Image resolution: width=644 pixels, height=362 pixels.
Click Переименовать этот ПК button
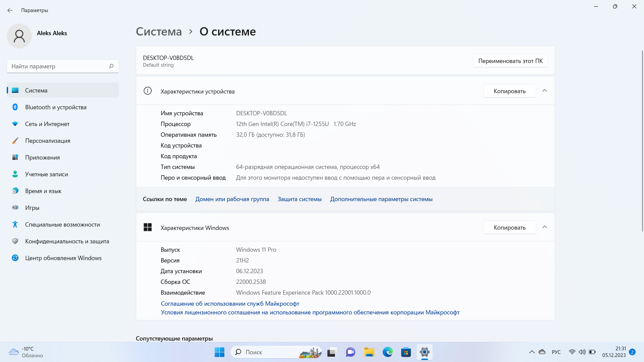click(x=510, y=61)
